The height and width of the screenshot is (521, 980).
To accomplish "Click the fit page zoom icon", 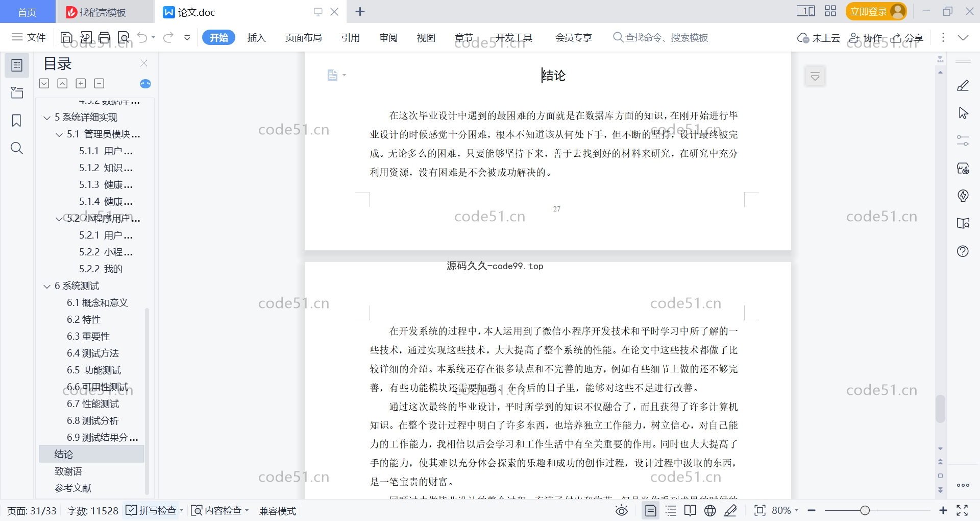I will tap(760, 510).
